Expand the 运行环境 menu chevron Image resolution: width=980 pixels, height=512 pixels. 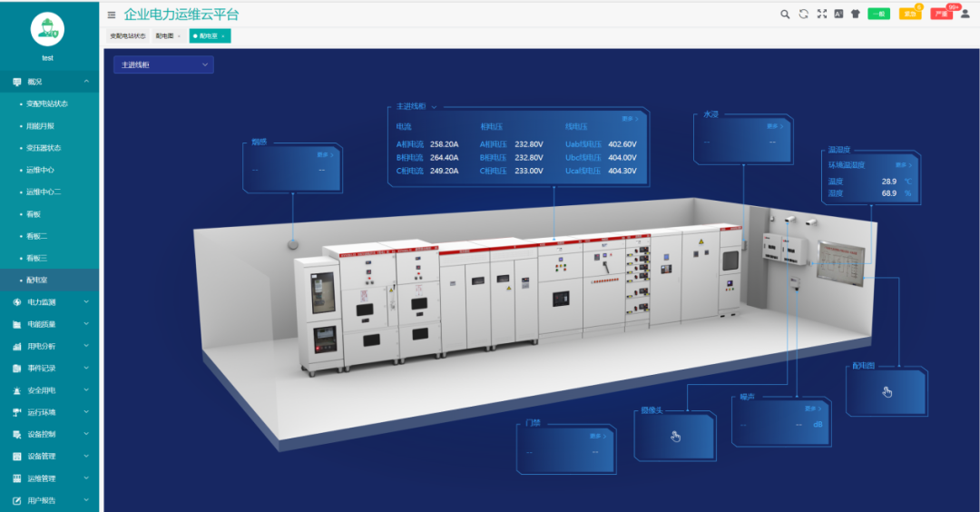(x=86, y=412)
